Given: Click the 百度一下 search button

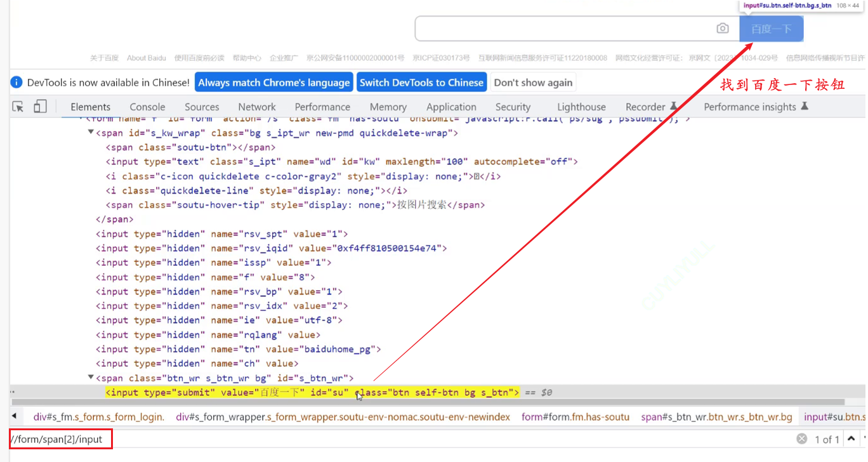Looking at the screenshot, I should 771,29.
